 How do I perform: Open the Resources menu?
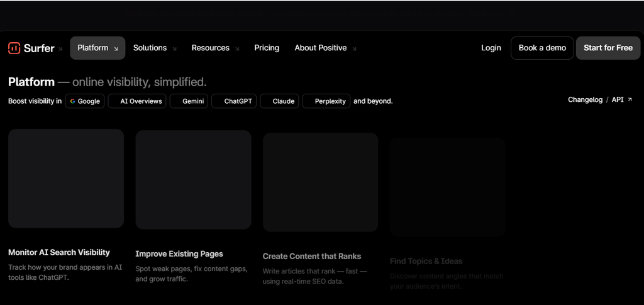tap(210, 48)
